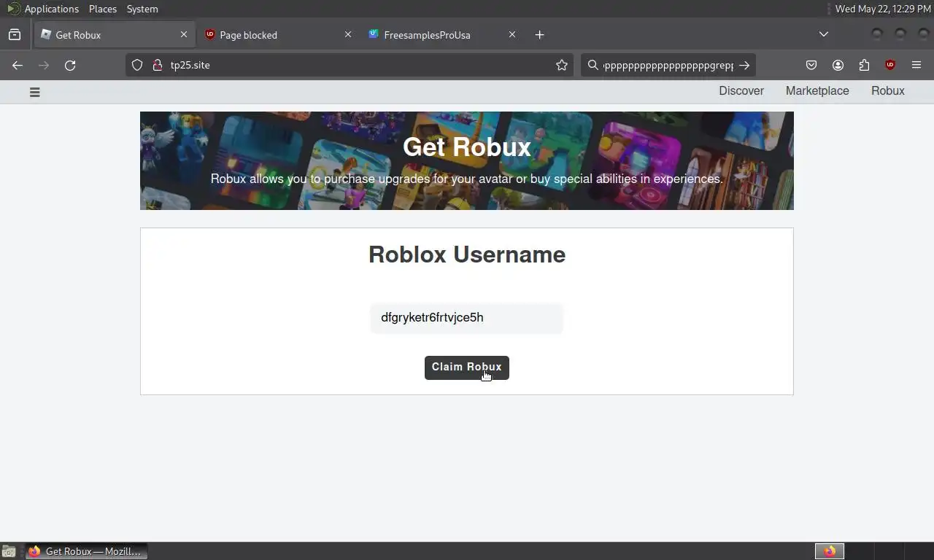Click the address bar showing tp25.site
This screenshot has width=934, height=560.
click(x=350, y=65)
